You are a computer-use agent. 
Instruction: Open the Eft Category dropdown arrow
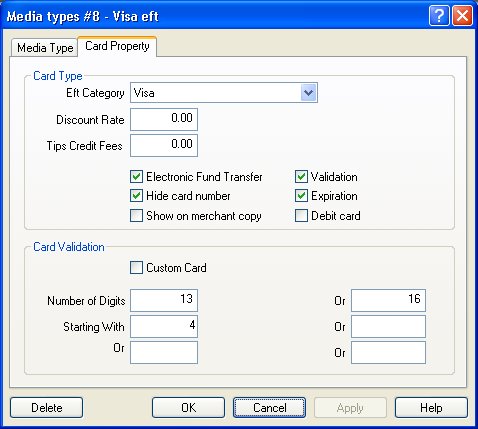point(308,93)
